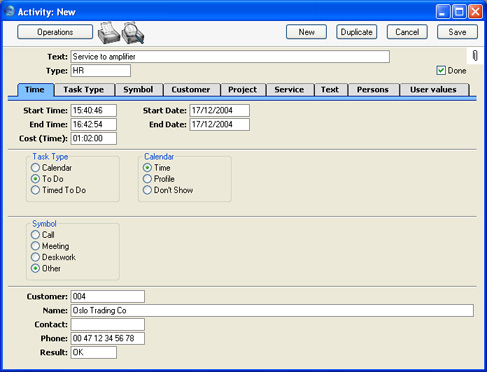Click the Start Date field
Viewport: 487px width, 372px height.
click(220, 110)
